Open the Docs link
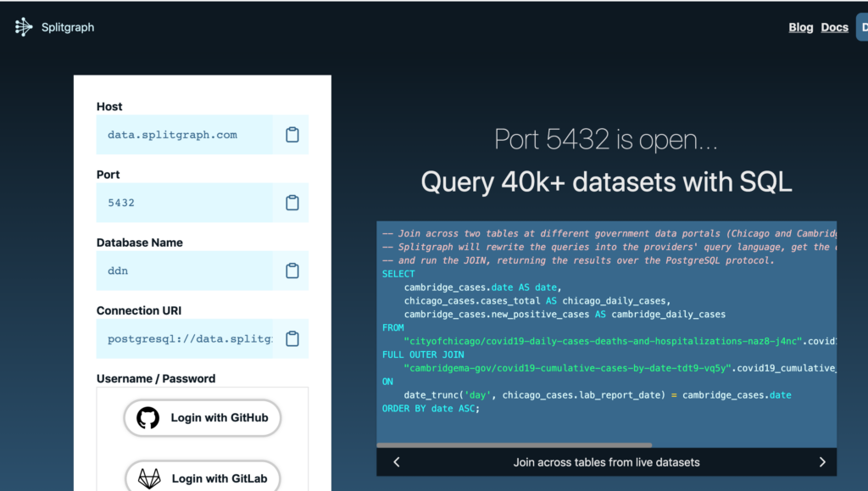Viewport: 868px width, 491px height. (x=834, y=27)
